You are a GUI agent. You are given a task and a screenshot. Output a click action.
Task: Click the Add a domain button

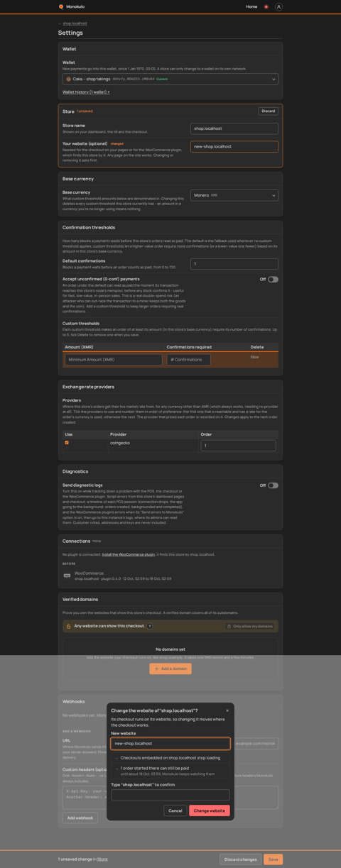point(170,669)
